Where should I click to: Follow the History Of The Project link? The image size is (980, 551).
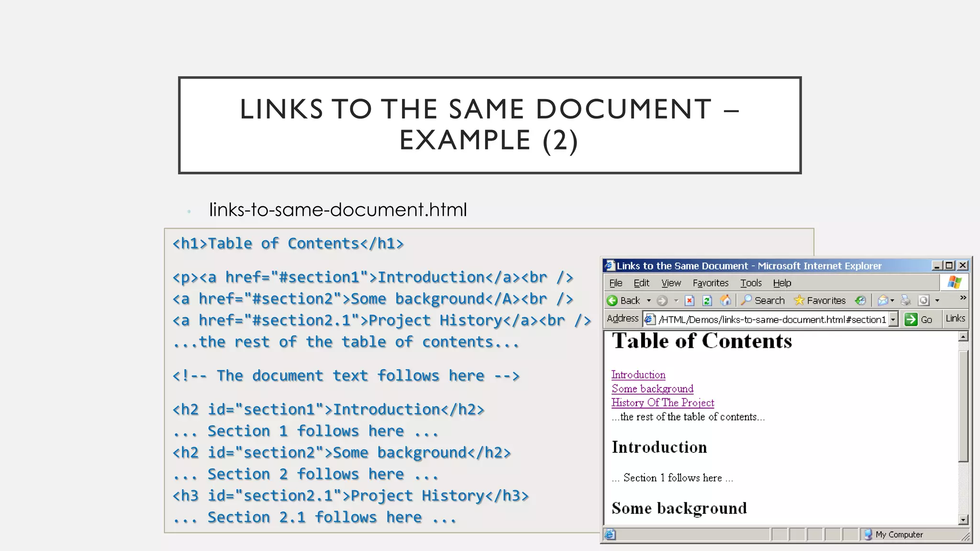pyautogui.click(x=663, y=403)
